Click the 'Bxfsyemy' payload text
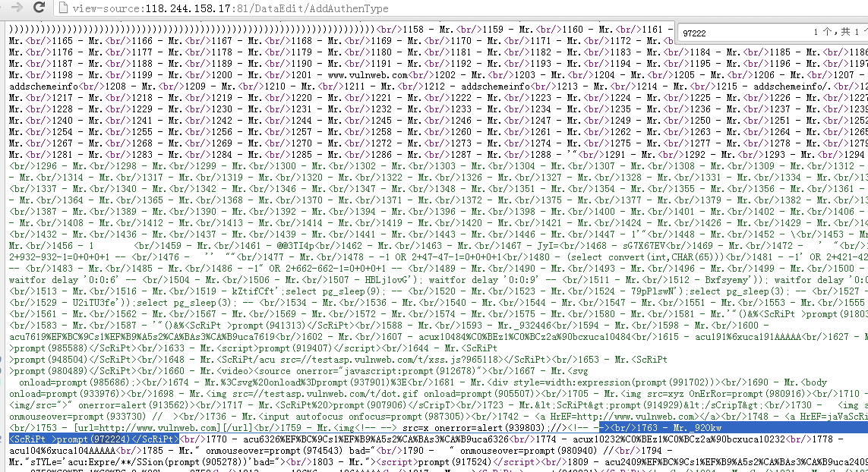Screen dimensions: 868x472 click(726, 280)
